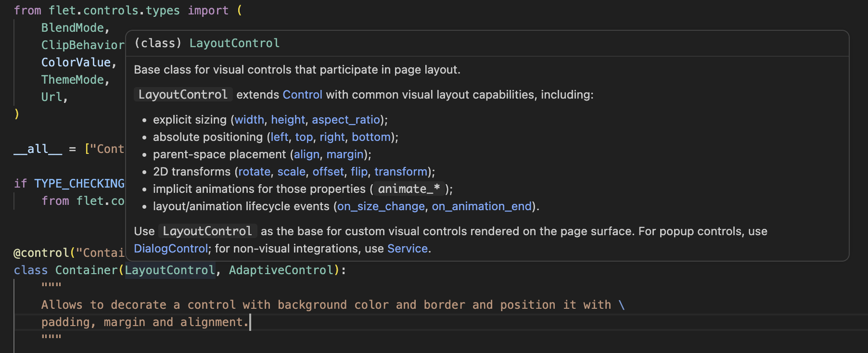Click the width property link
This screenshot has height=353, width=868.
(249, 120)
